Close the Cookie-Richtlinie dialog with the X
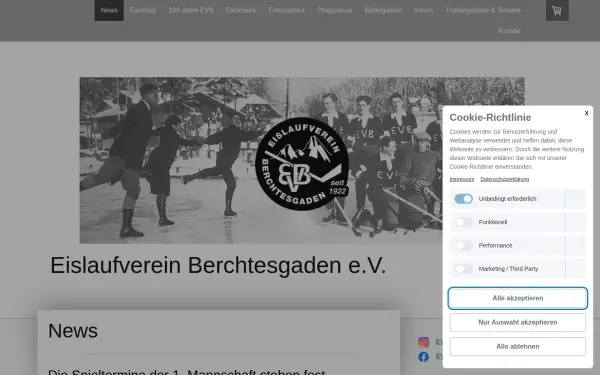The width and height of the screenshot is (600, 375). pos(586,113)
